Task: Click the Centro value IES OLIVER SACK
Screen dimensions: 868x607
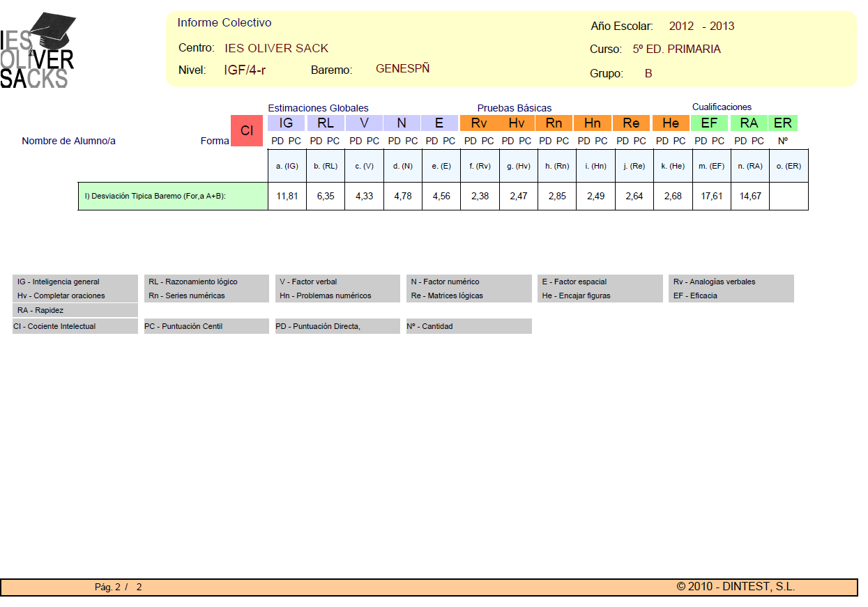Action: pyautogui.click(x=276, y=48)
